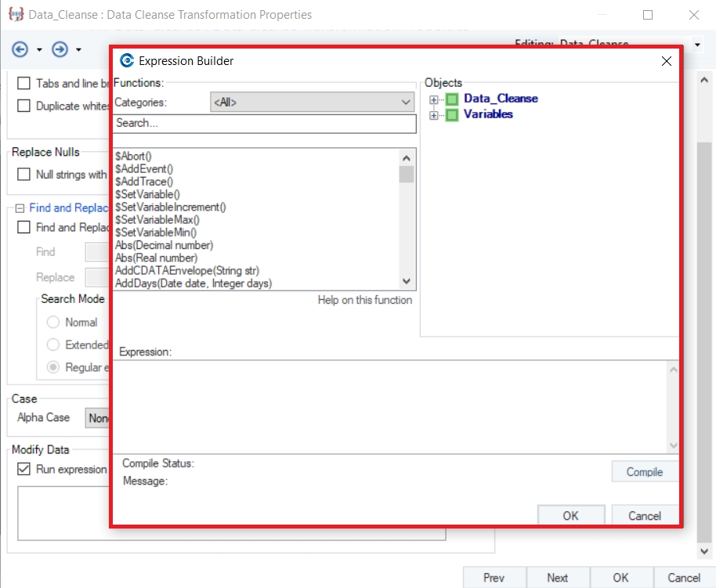The width and height of the screenshot is (716, 588).
Task: Click the Help on this function link
Action: pos(364,300)
